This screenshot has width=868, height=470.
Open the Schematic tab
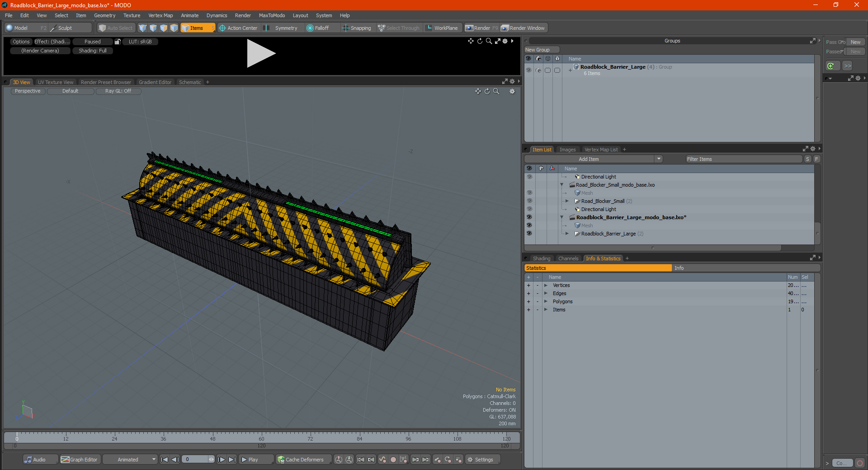click(x=190, y=82)
